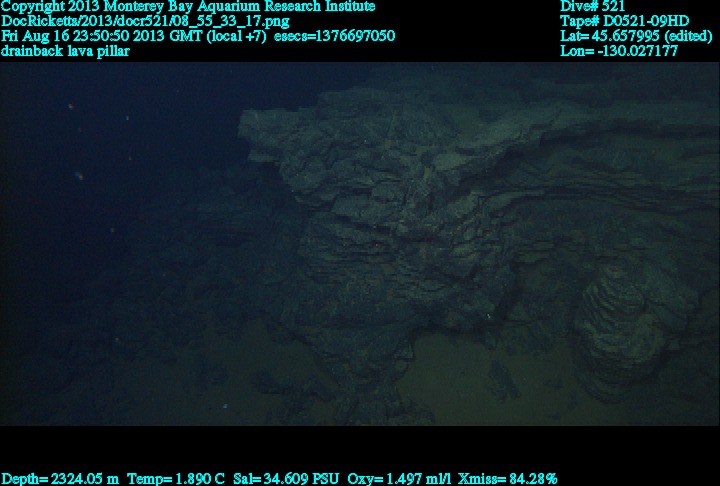Screen dimensions: 720x486
Task: Click the 'Sal= 34.609 PSU' reading
Action: [x=286, y=479]
